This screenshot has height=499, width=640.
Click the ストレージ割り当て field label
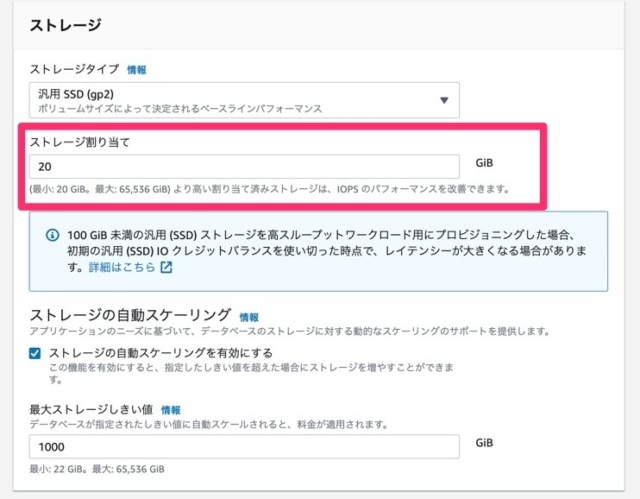(79, 141)
